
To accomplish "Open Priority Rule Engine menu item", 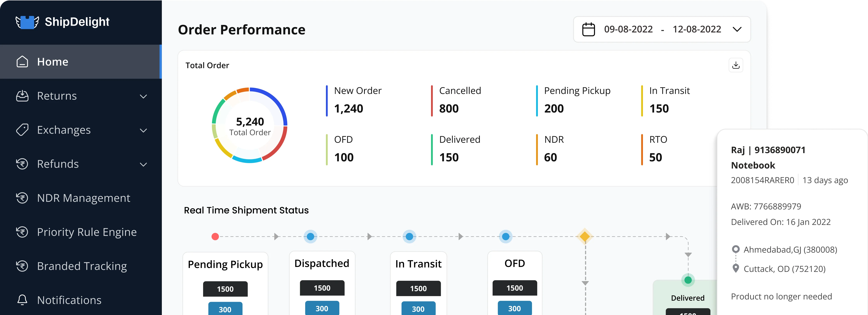I will (x=87, y=232).
